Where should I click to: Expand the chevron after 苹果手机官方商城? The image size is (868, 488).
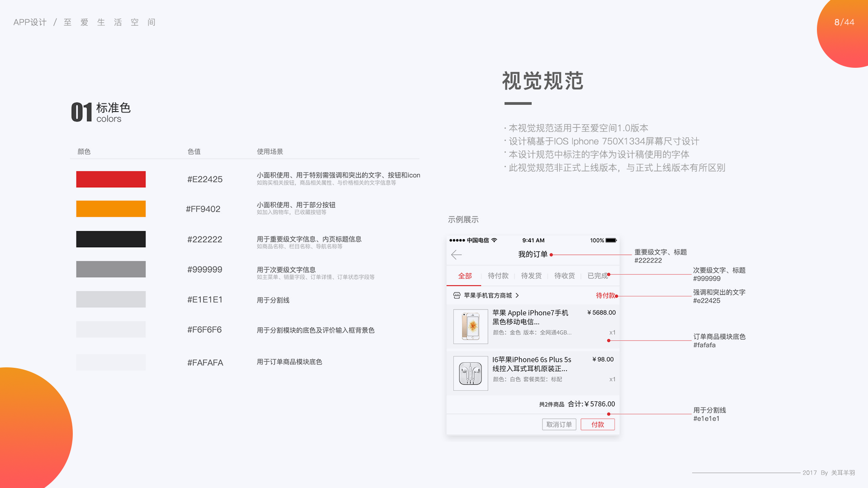pyautogui.click(x=517, y=296)
